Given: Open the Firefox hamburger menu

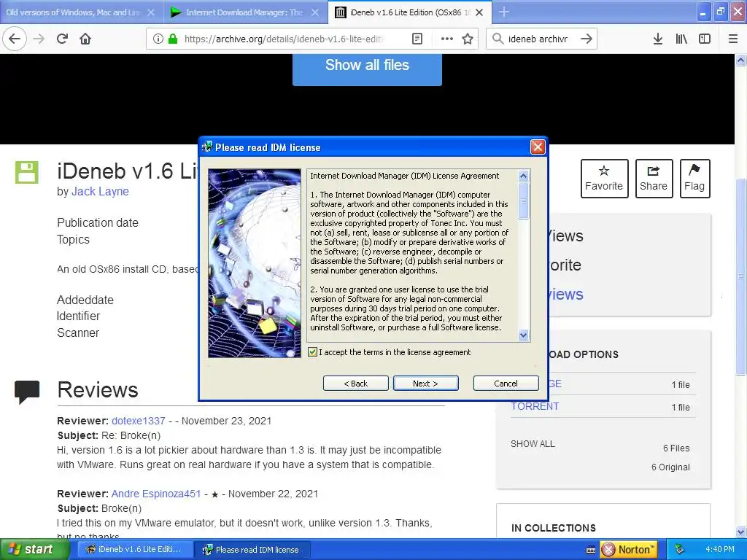Looking at the screenshot, I should pos(733,39).
